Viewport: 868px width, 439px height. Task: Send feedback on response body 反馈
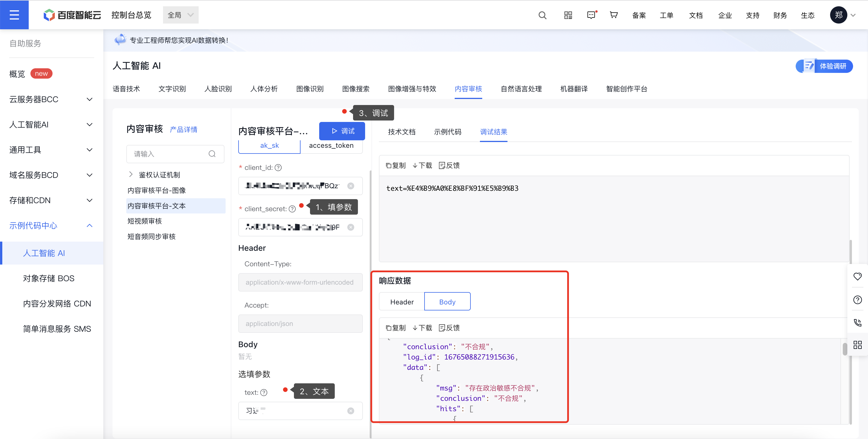coord(449,328)
